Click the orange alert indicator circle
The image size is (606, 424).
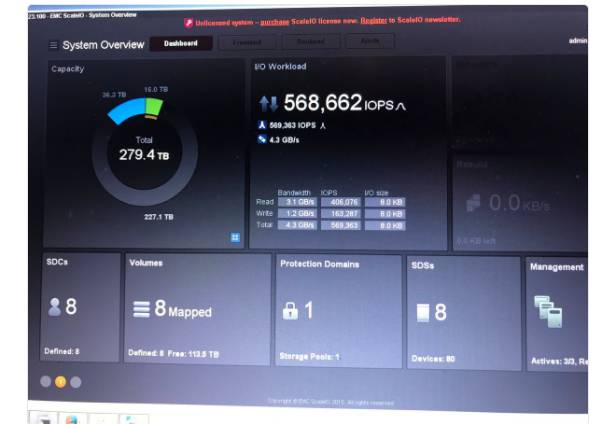tap(60, 382)
